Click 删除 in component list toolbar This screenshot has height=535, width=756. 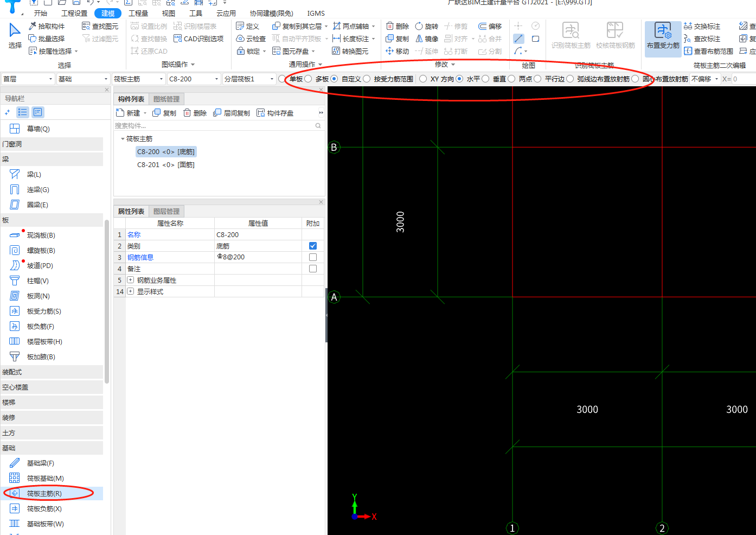pos(195,113)
